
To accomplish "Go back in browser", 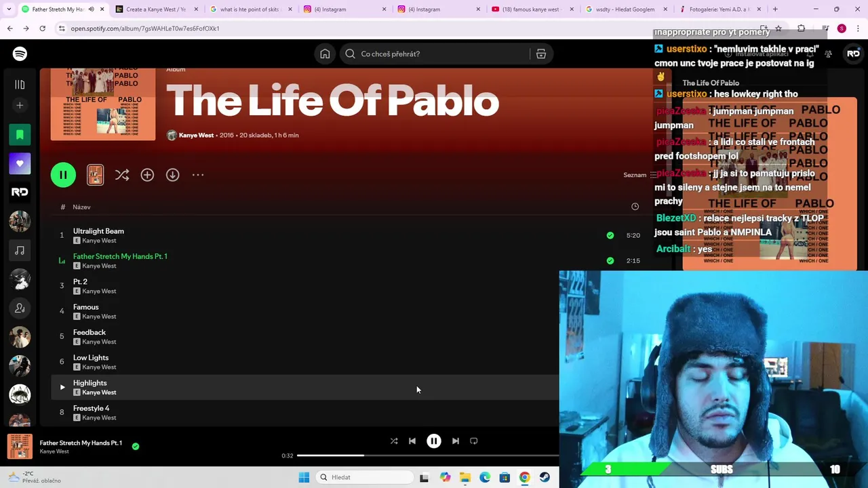I will point(10,28).
